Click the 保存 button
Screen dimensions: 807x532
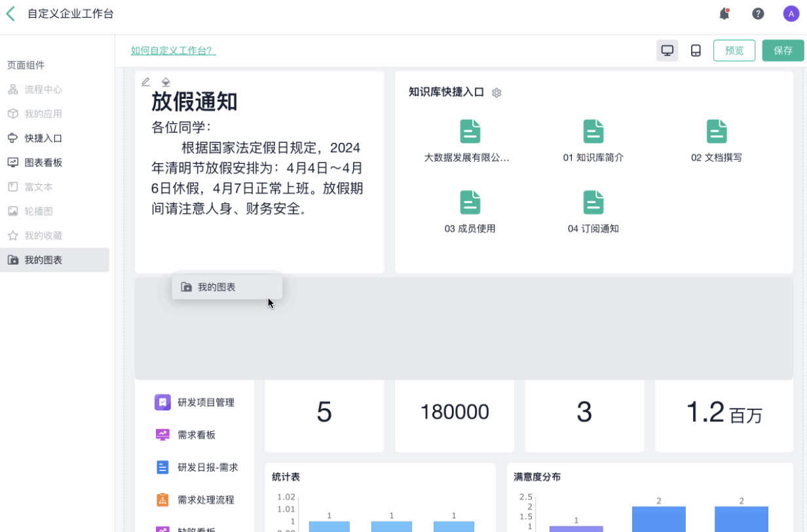point(783,50)
